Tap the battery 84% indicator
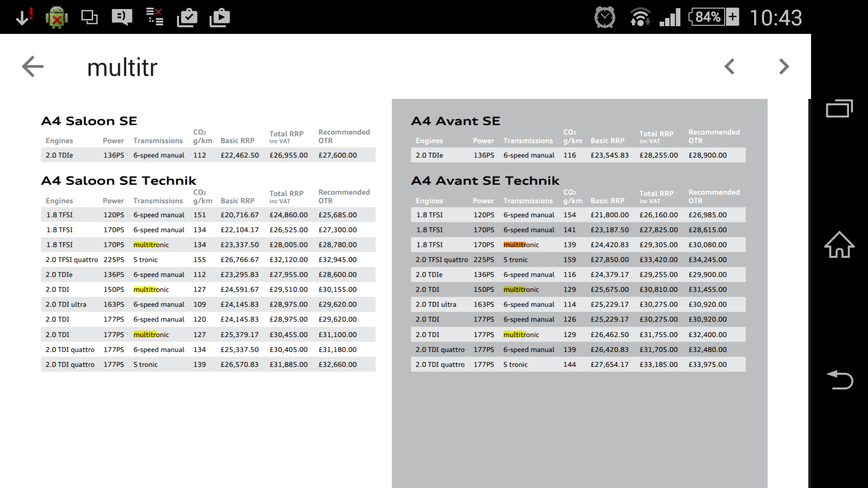Screen dimensions: 868x488 tap(713, 17)
